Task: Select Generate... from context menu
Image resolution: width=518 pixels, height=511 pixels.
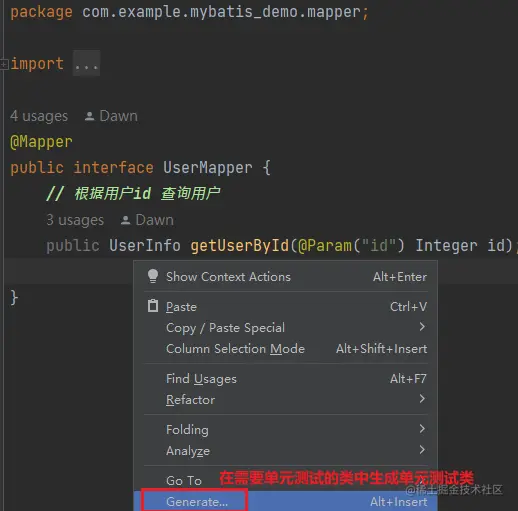Action: click(x=286, y=501)
